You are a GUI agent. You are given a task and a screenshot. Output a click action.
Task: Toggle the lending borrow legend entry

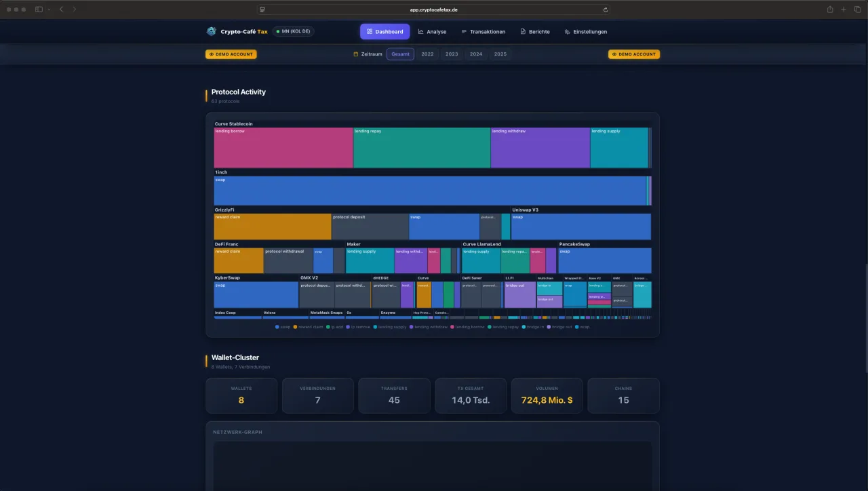point(468,327)
